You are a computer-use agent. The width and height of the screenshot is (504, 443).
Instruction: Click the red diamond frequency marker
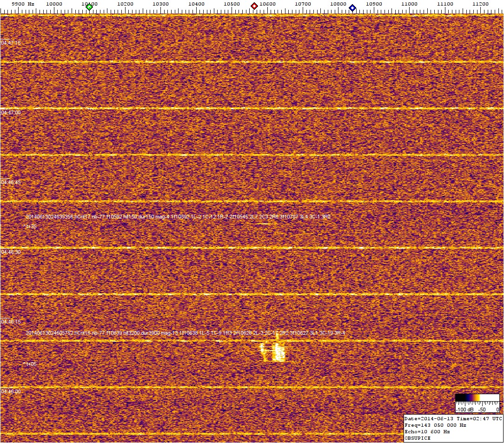254,6
